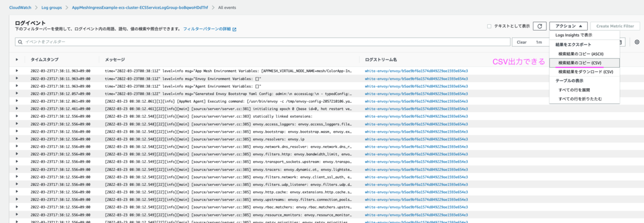
Task: Open log stream link in Envoy Environment Variables row
Action: click(x=416, y=78)
